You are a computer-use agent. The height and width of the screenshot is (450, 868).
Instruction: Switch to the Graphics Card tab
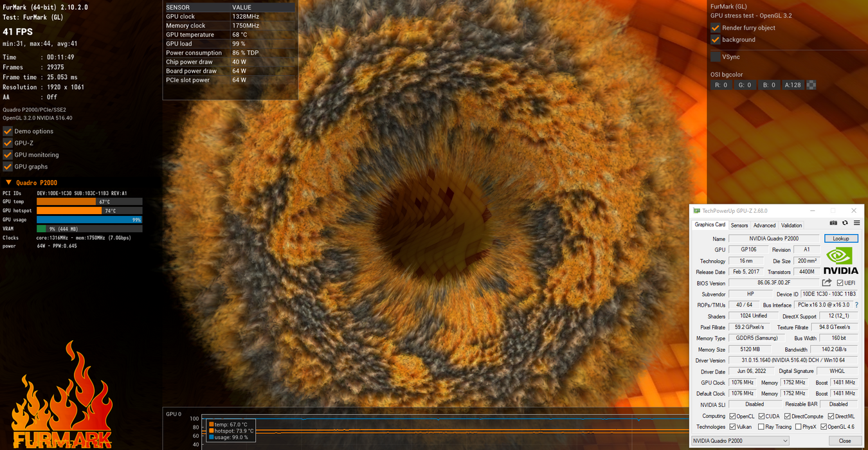(710, 225)
